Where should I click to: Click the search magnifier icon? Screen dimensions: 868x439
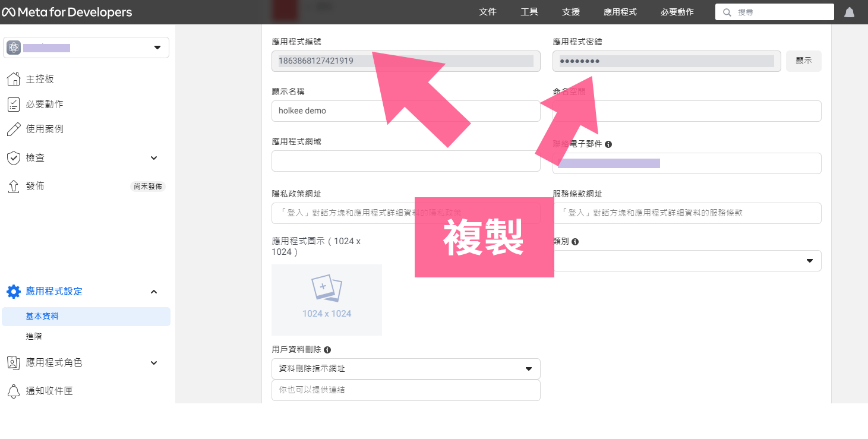pyautogui.click(x=727, y=12)
